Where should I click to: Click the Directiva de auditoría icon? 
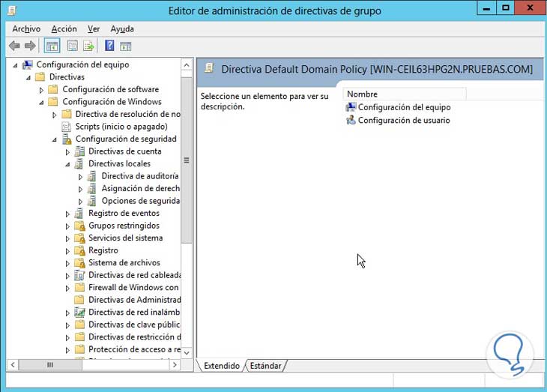coord(92,176)
